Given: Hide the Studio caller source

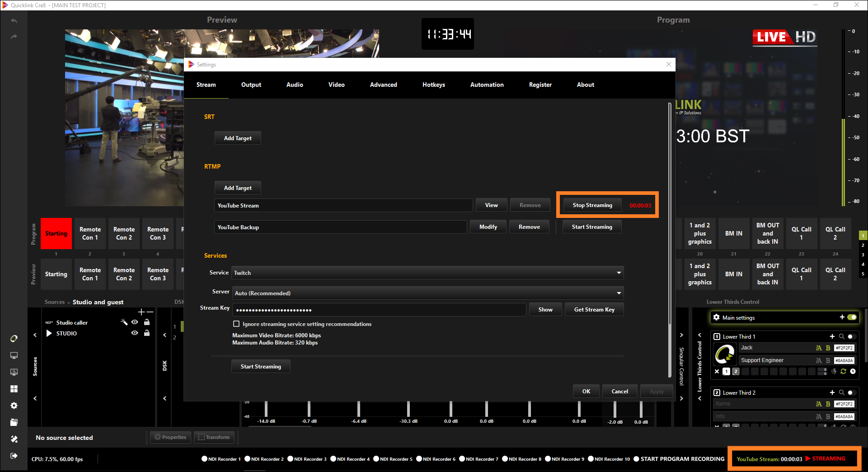Looking at the screenshot, I should (135, 322).
